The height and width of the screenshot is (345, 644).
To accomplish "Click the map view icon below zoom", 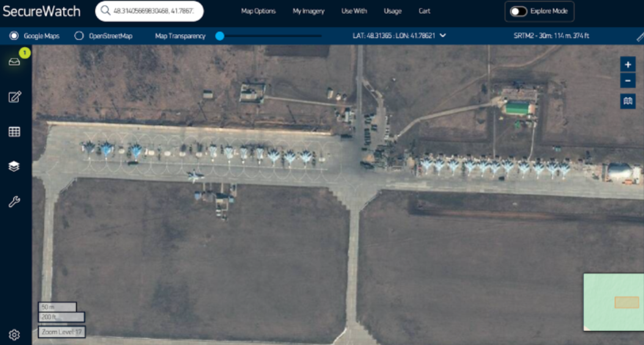I will pos(628,101).
